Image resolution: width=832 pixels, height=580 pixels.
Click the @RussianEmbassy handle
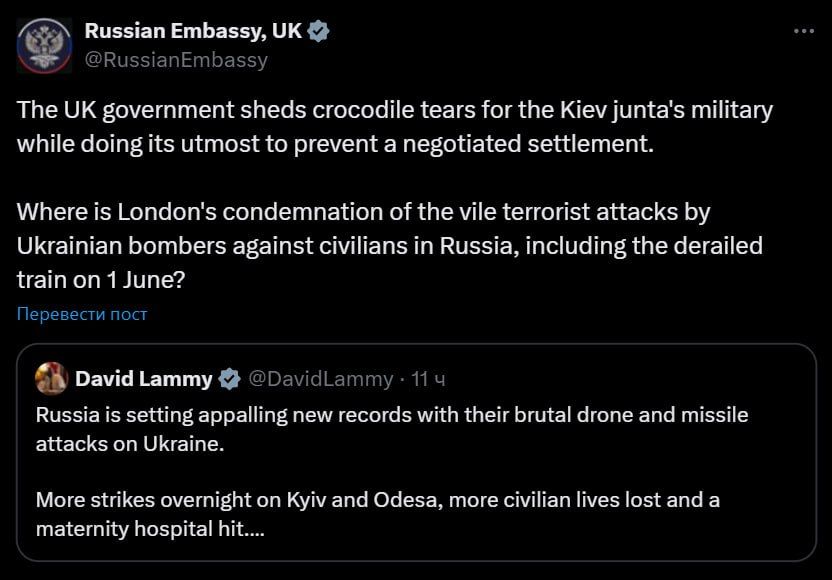(x=176, y=60)
